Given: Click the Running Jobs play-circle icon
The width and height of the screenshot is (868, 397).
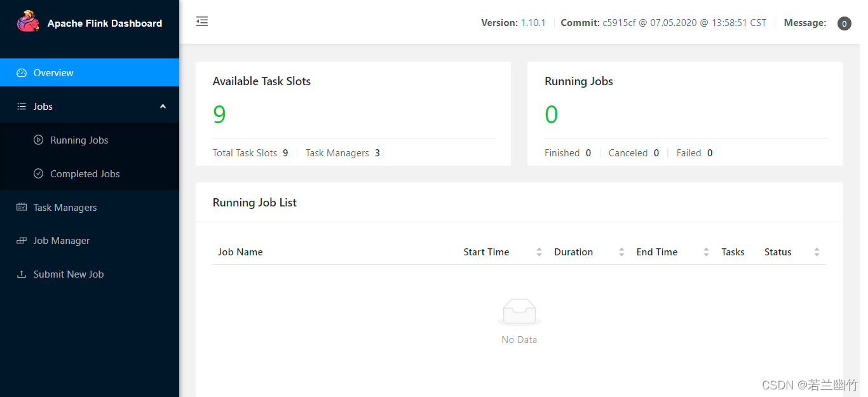Looking at the screenshot, I should point(38,140).
